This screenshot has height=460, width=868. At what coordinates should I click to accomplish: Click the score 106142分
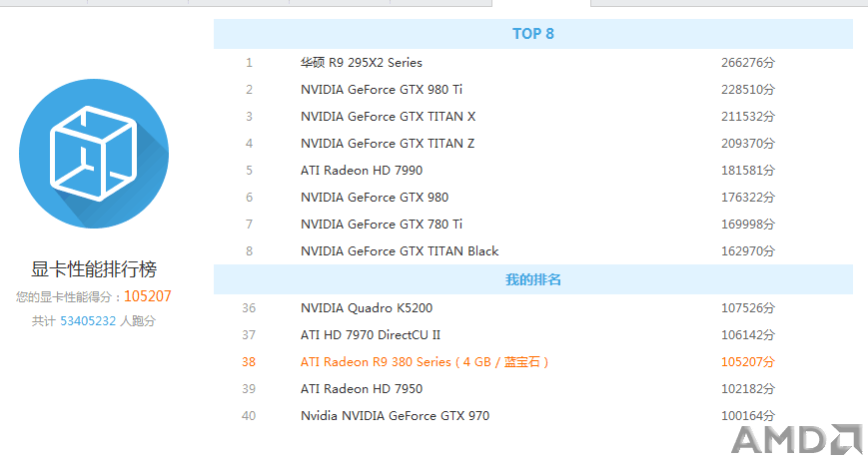(x=748, y=335)
